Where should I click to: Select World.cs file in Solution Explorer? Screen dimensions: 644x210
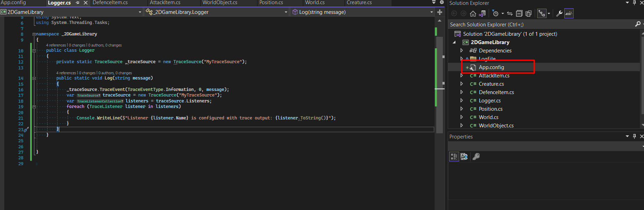pyautogui.click(x=489, y=117)
